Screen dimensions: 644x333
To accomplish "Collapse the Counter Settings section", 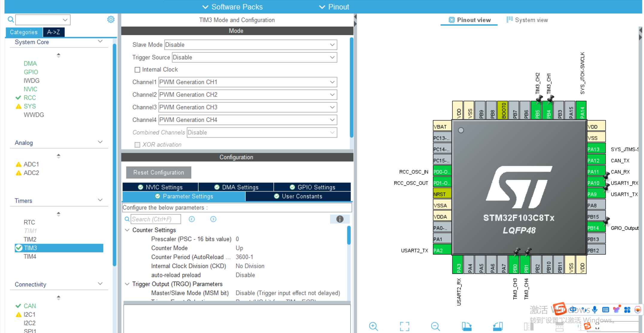I will click(x=127, y=230).
